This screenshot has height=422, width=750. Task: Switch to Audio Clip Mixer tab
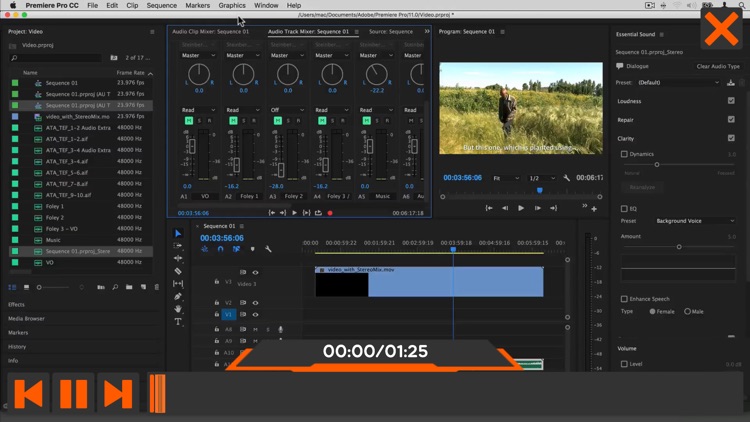click(210, 32)
